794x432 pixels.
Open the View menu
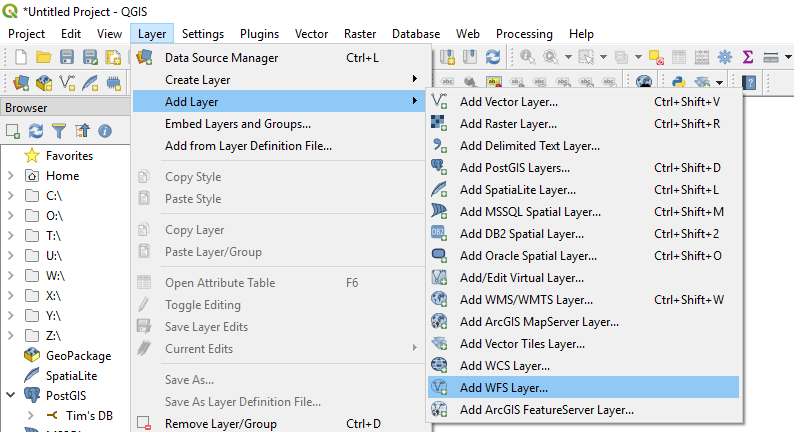(x=109, y=34)
